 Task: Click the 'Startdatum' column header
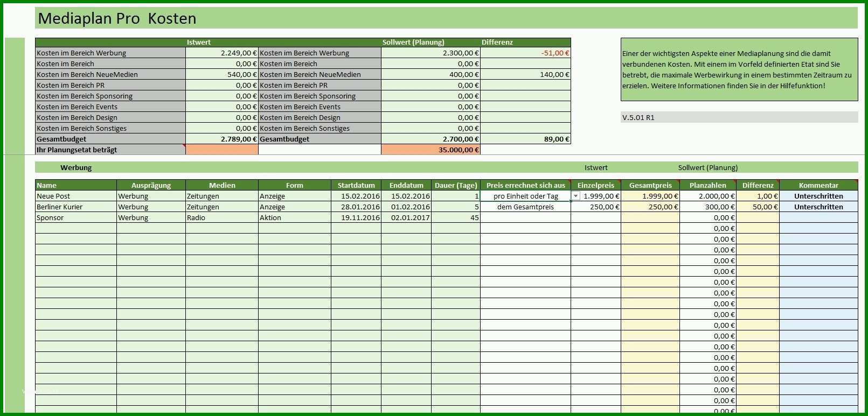[356, 185]
